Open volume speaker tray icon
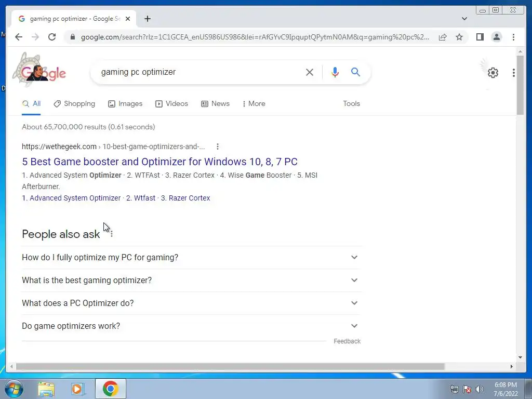Viewport: 532px width, 399px height. click(480, 389)
